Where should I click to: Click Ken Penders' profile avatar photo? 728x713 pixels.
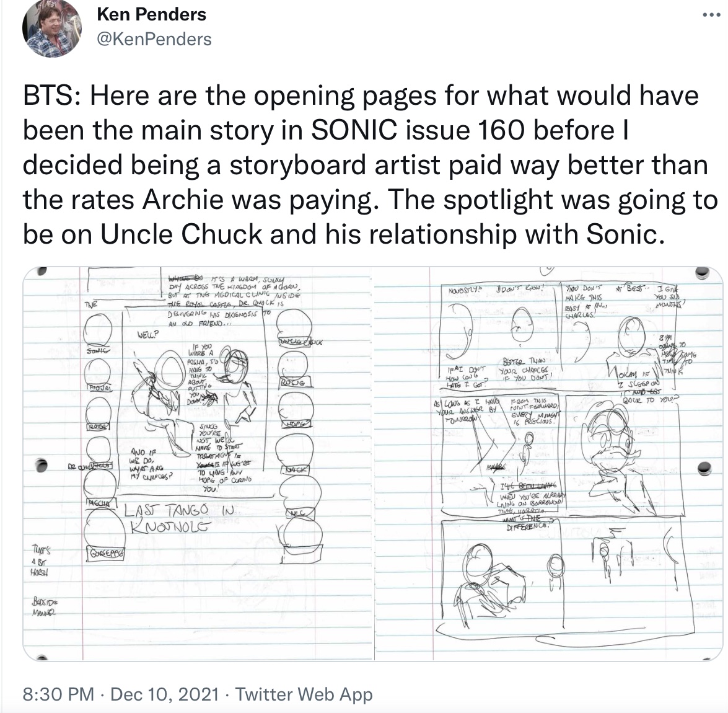(51, 29)
